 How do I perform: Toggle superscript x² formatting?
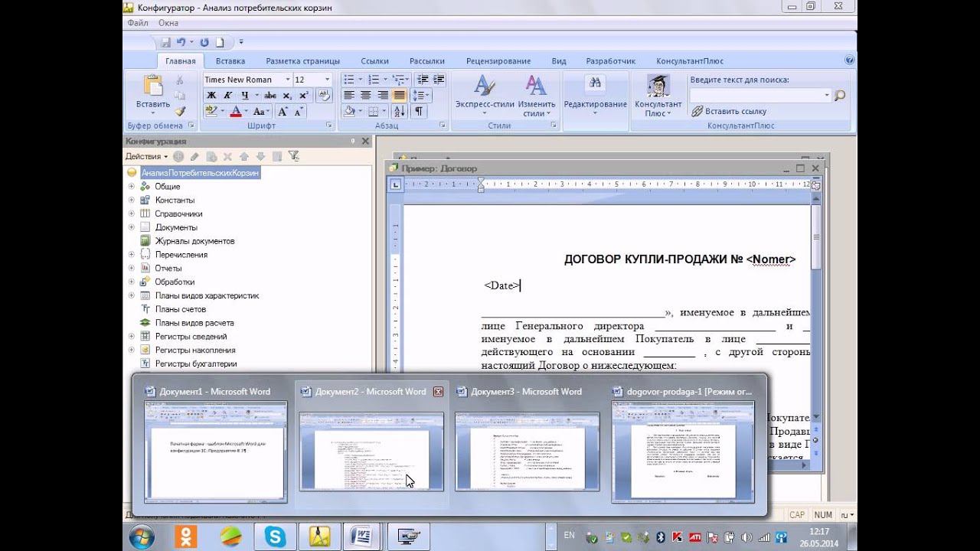pos(303,96)
